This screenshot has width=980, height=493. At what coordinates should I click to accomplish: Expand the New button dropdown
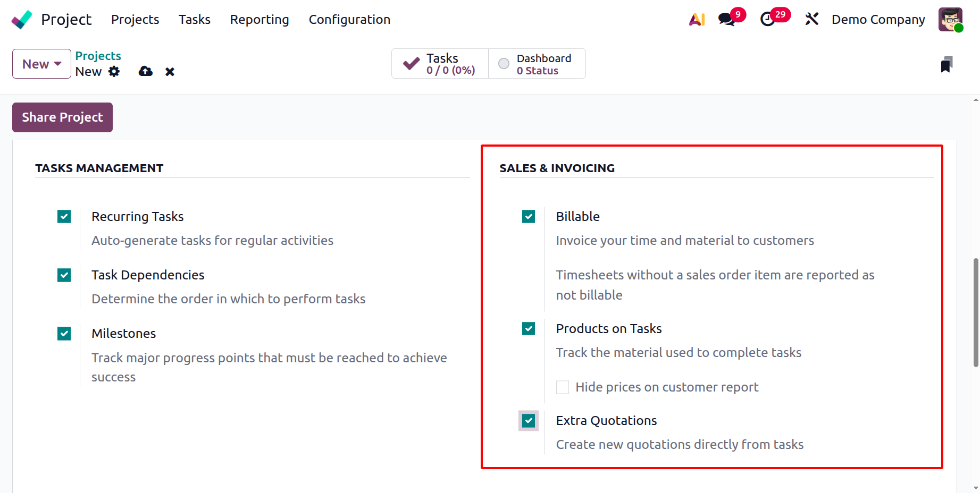coord(41,64)
